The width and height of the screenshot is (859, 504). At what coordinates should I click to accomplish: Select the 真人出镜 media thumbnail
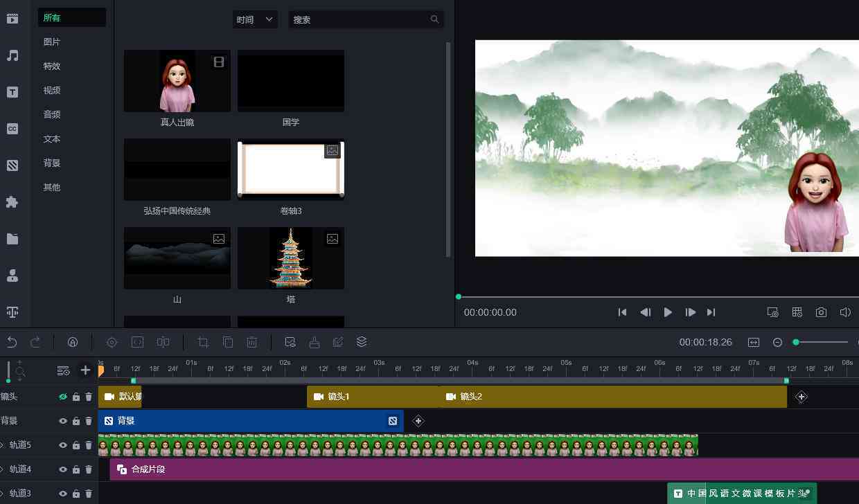(177, 81)
